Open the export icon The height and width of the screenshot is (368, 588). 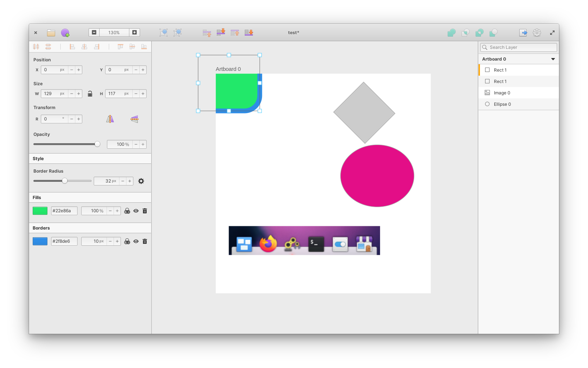point(523,33)
